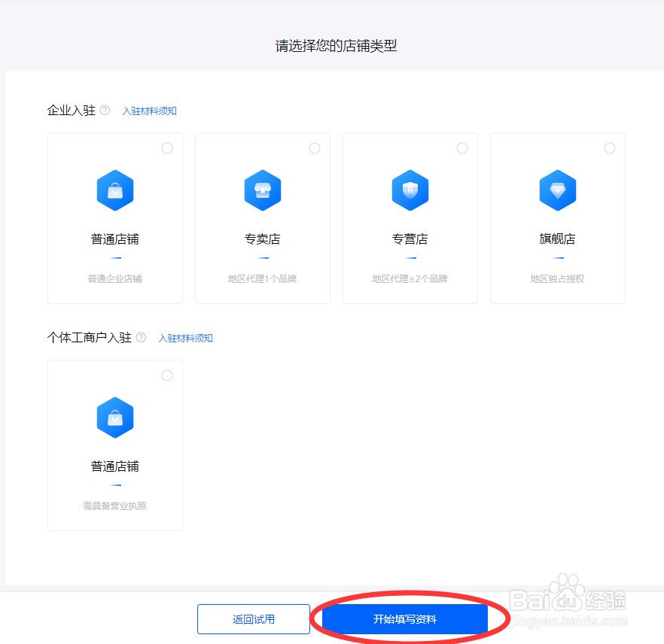The image size is (664, 644).
Task: Select the 专卖店 card
Action: click(262, 218)
